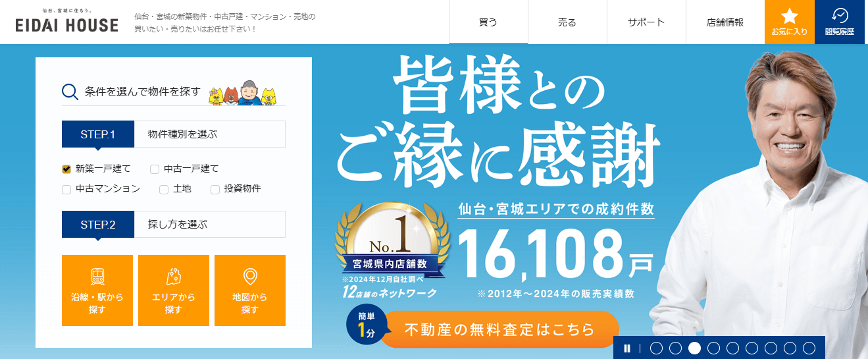Viewport: 868px width, 359px height.
Task: Select the first slideshow dot
Action: click(656, 348)
